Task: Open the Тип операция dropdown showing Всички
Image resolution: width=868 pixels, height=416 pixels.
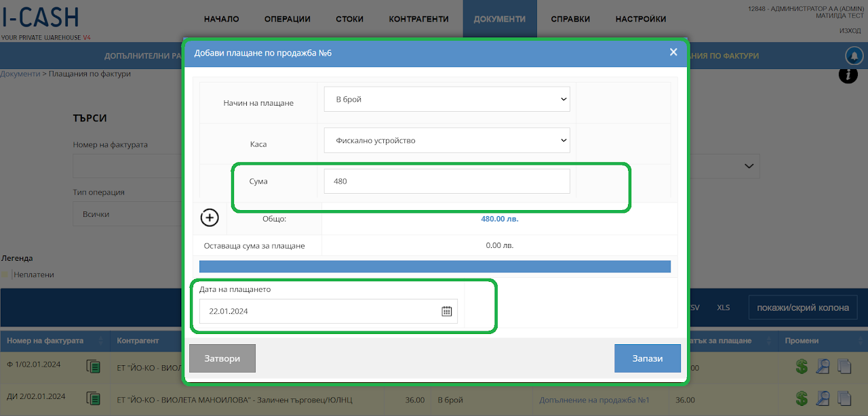Action: [126, 214]
